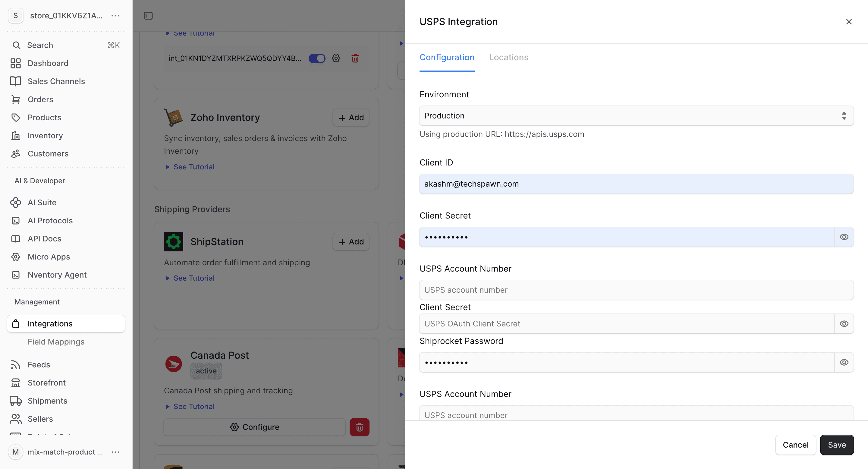
Task: Expand the partially visible See Tutorial at top
Action: [x=190, y=33]
